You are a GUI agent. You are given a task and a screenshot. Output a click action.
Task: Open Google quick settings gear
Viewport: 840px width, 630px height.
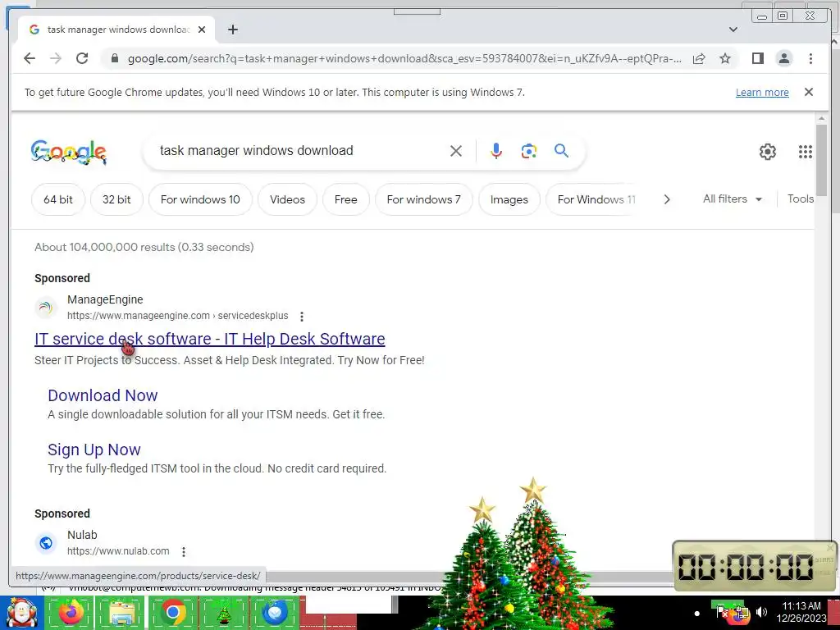tap(768, 152)
